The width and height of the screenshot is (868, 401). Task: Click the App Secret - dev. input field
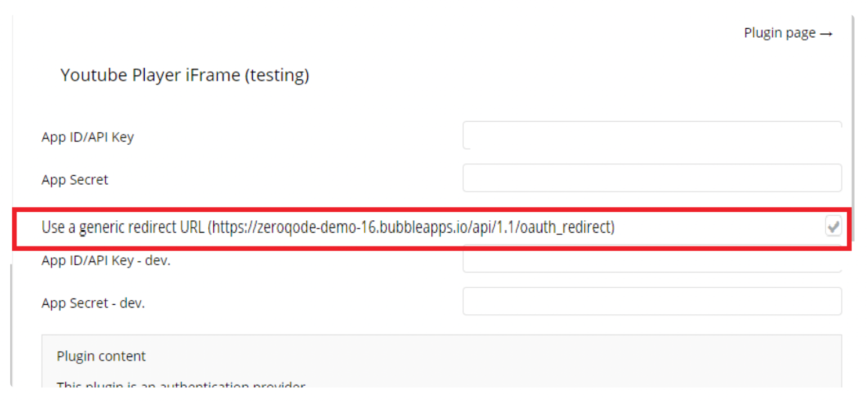tap(652, 301)
